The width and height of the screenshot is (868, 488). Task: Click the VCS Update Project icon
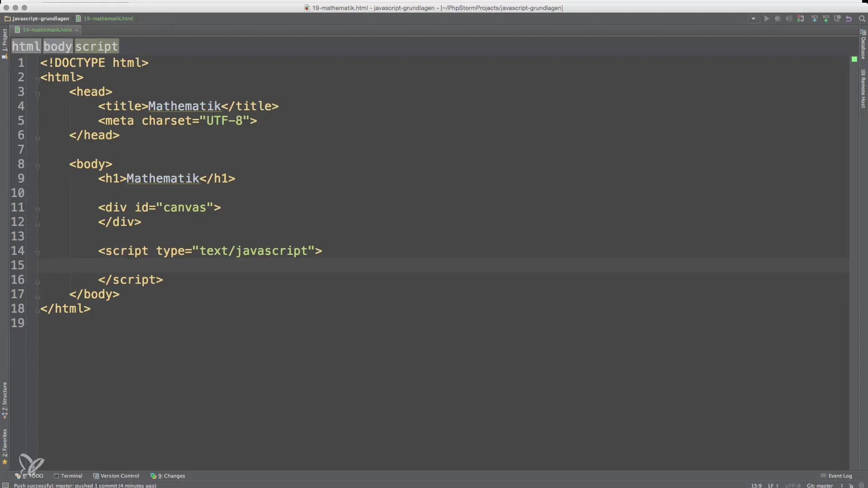(x=815, y=19)
